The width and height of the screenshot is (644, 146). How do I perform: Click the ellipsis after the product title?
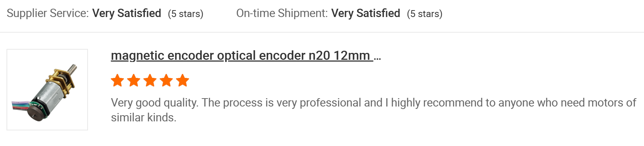pyautogui.click(x=377, y=57)
